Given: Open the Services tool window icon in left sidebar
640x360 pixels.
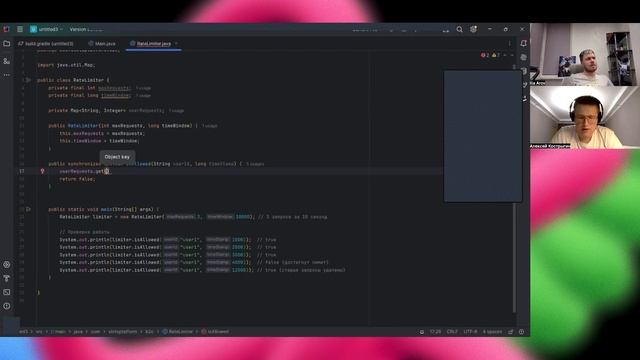Looking at the screenshot, I should click(x=7, y=264).
